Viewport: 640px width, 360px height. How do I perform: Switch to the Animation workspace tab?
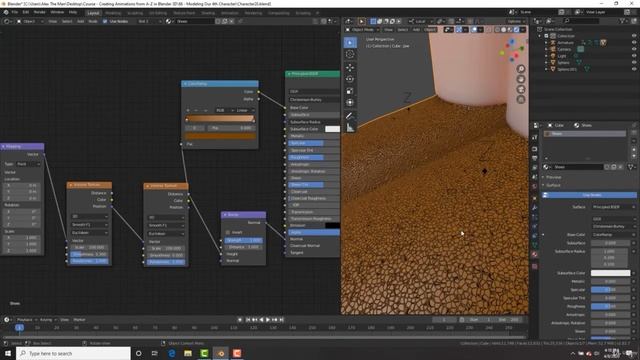230,13
